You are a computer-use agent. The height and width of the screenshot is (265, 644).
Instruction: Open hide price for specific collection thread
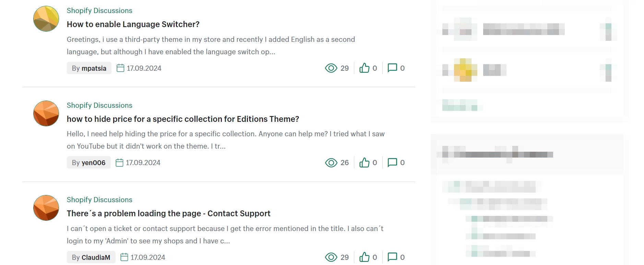[x=183, y=119]
